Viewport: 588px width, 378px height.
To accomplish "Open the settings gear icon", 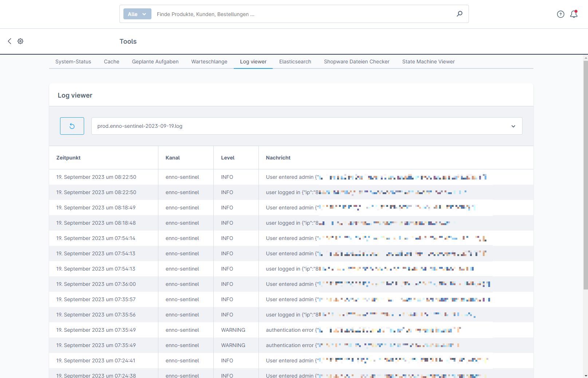I will [x=20, y=41].
